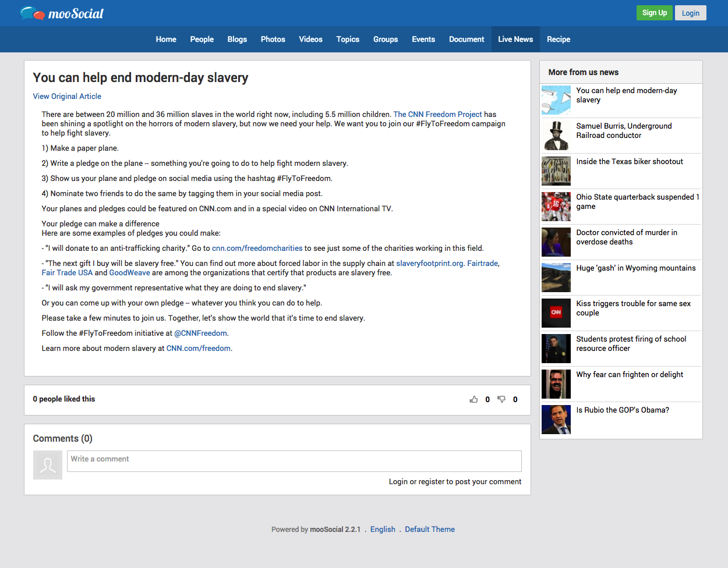This screenshot has width=728, height=568.
Task: Open Samuel Burris story thumbnail
Action: (x=556, y=136)
